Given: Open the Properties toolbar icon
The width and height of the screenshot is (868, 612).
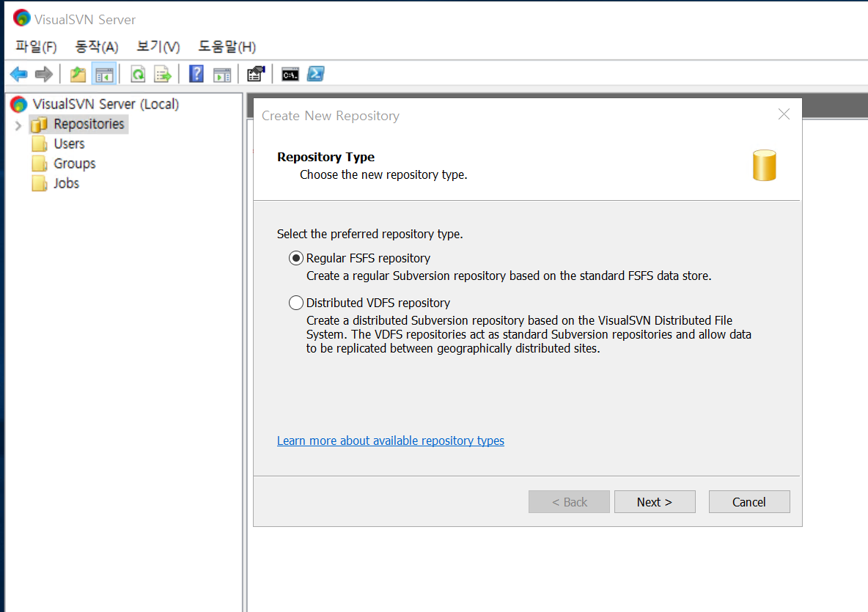Looking at the screenshot, I should coord(256,73).
